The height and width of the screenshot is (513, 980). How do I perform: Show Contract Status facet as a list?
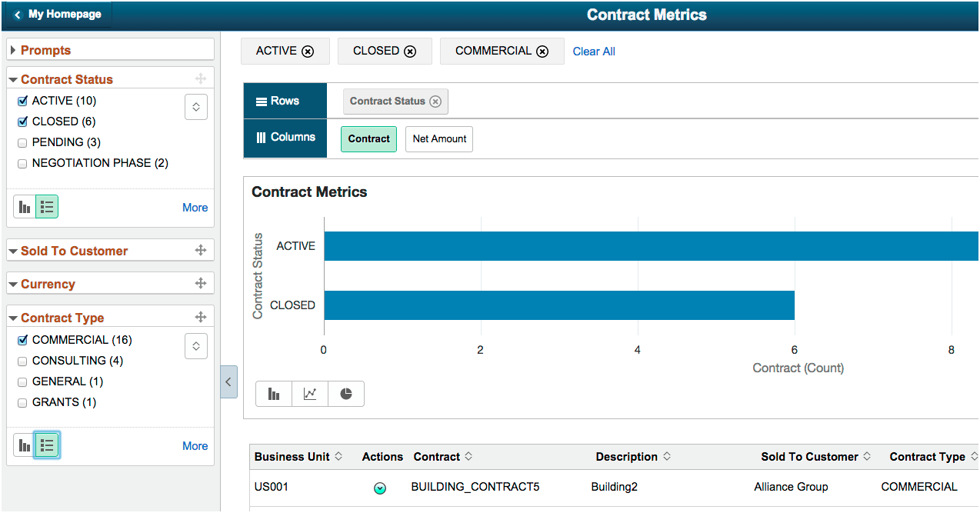point(46,206)
